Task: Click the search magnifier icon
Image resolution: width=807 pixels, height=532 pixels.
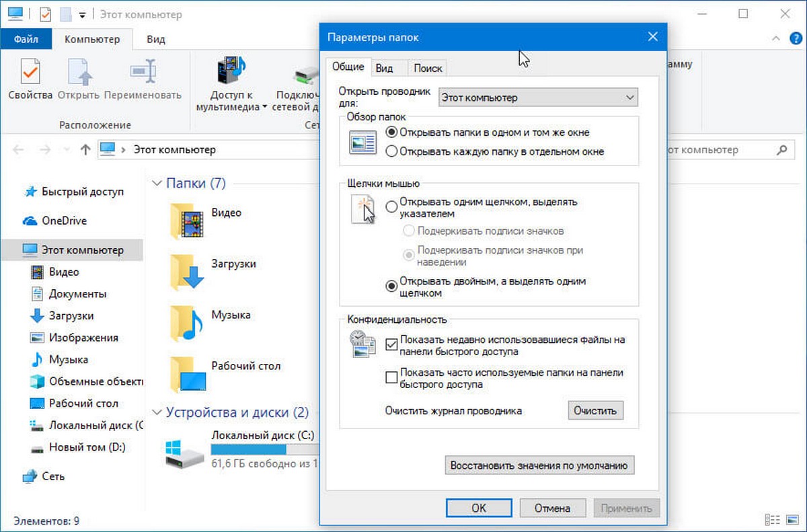Action: (781, 150)
